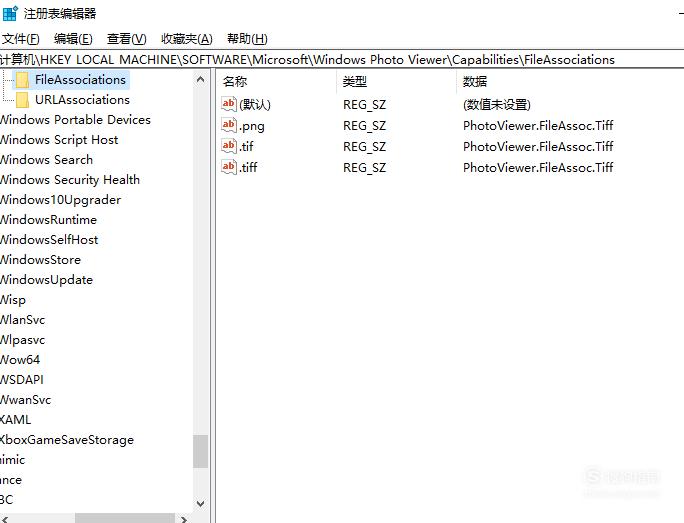Select the .tif value name
The height and width of the screenshot is (523, 684).
[246, 147]
